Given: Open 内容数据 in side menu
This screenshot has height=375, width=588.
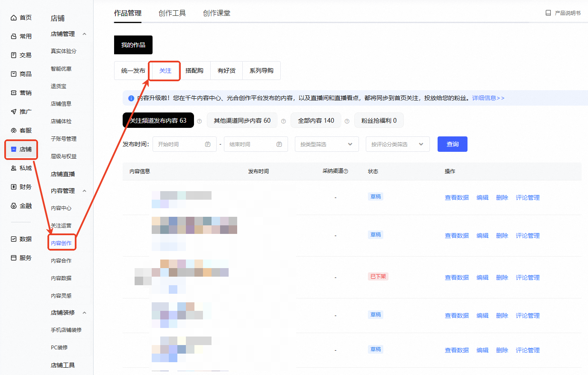Looking at the screenshot, I should 61,278.
